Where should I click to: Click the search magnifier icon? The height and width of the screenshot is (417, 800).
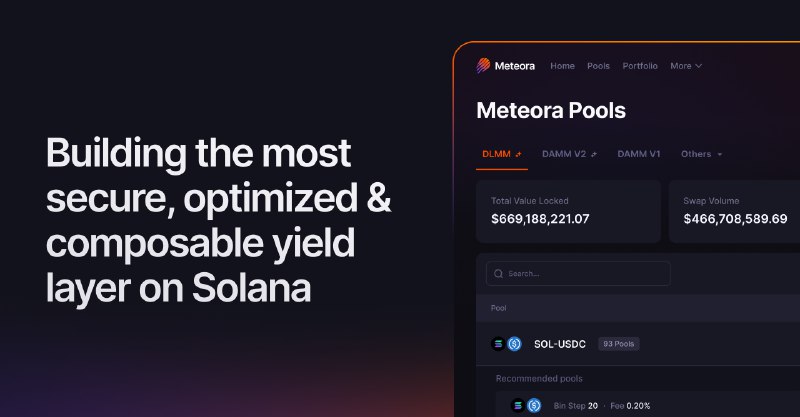click(497, 273)
